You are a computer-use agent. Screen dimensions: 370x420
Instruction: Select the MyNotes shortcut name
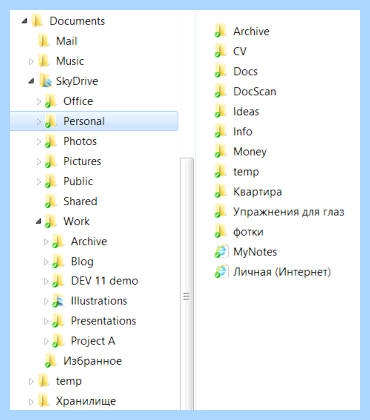[x=255, y=252]
